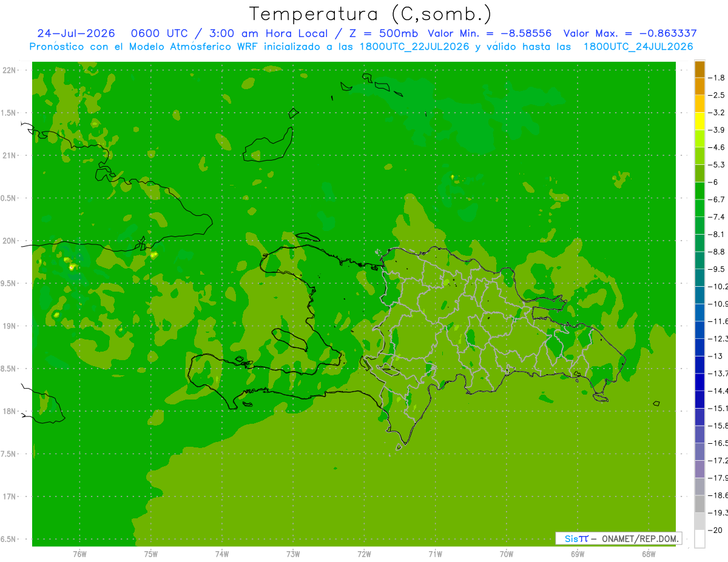728x562 pixels.
Task: Click the "Valor Min. = -8.58556" text
Action: (x=489, y=33)
